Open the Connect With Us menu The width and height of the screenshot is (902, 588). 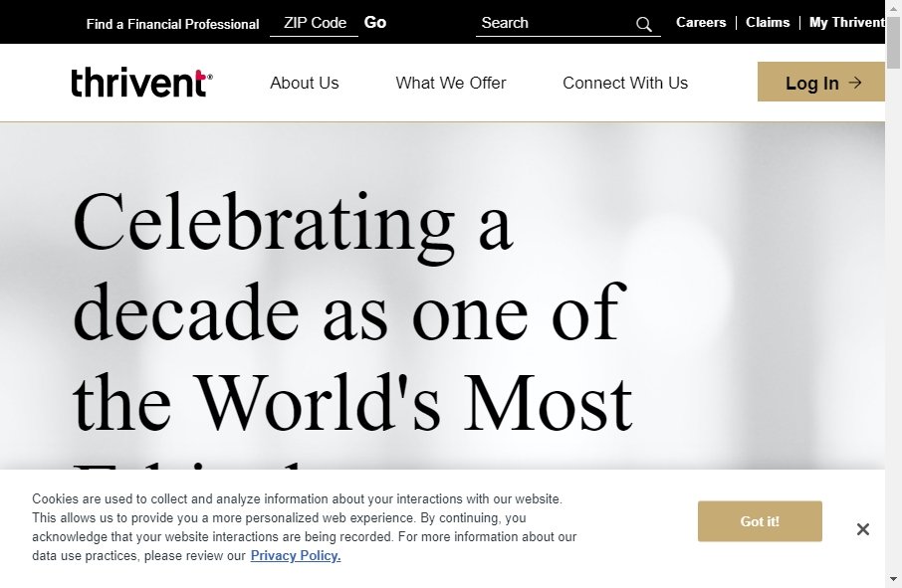click(624, 83)
